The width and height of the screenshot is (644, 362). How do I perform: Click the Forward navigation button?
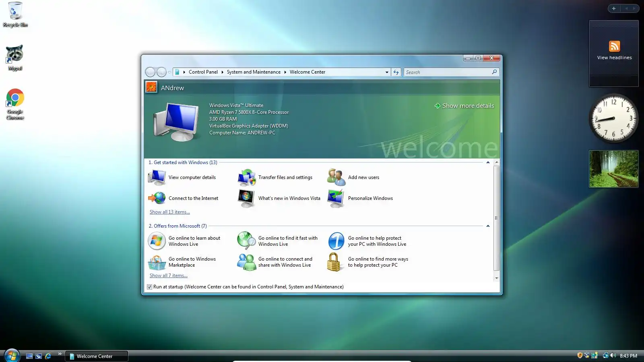(161, 72)
